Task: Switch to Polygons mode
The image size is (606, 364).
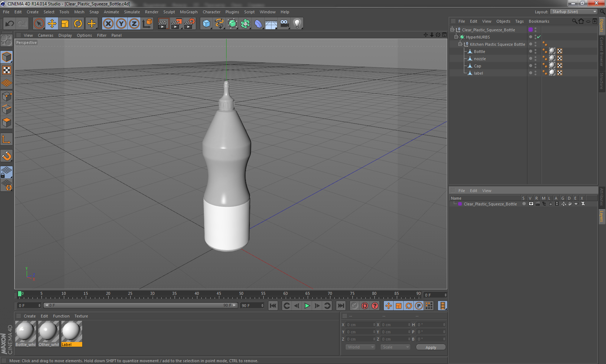Action: coord(7,123)
